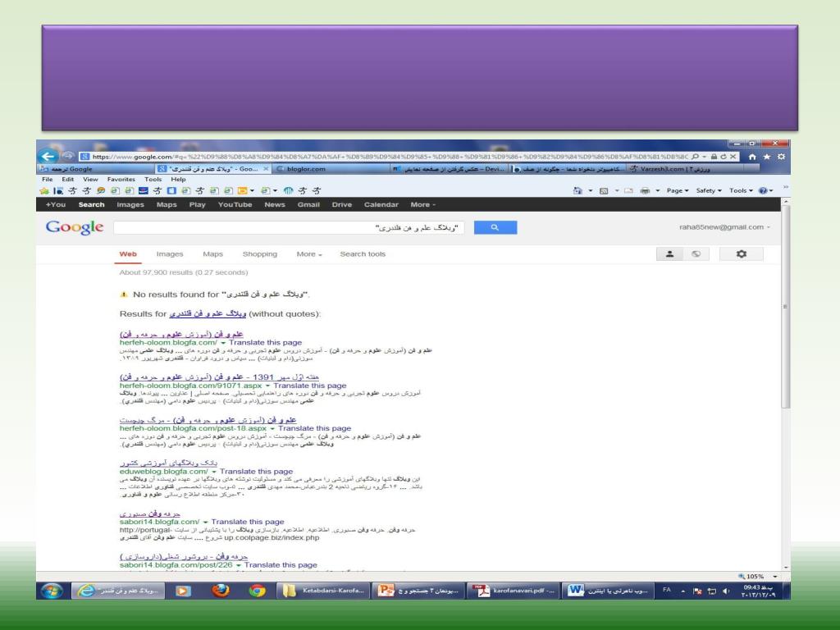Click the network tray icon

(x=711, y=591)
